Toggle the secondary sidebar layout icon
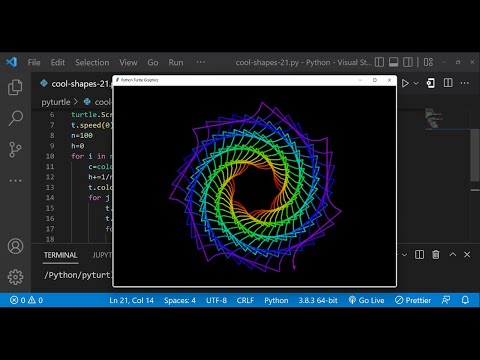Screen dimensions: 480x360 (x=408, y=62)
